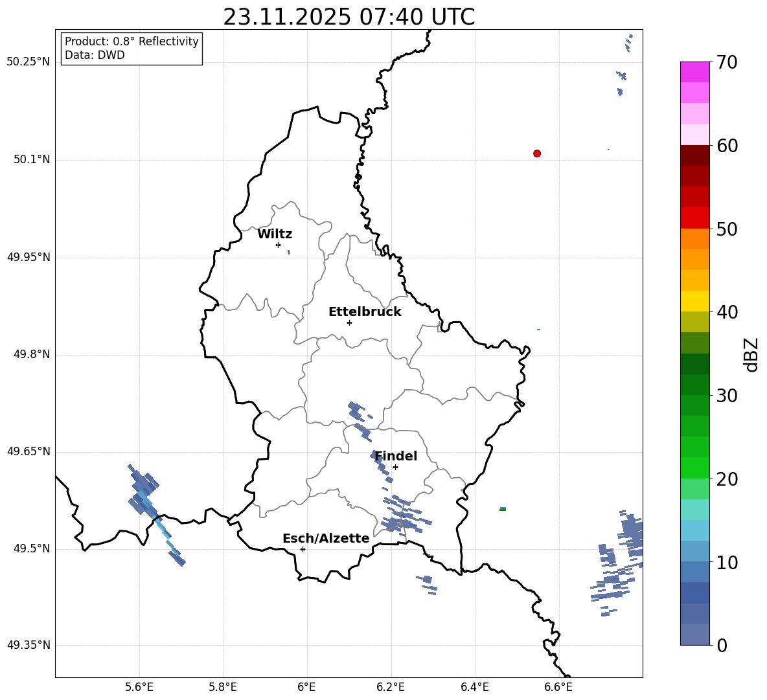Click the light cyan colorbar segment below 20
The image size is (767, 700).
coord(694,510)
